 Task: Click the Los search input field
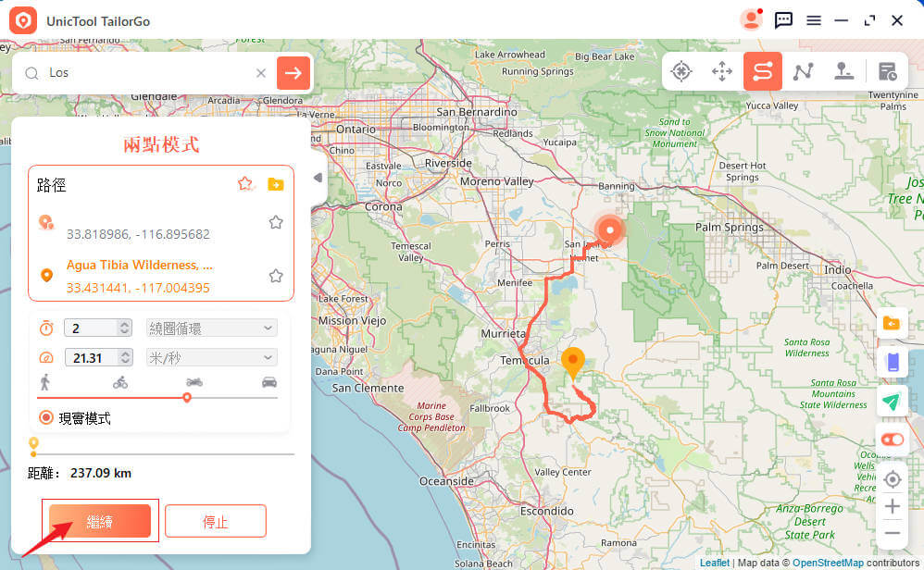(x=150, y=72)
